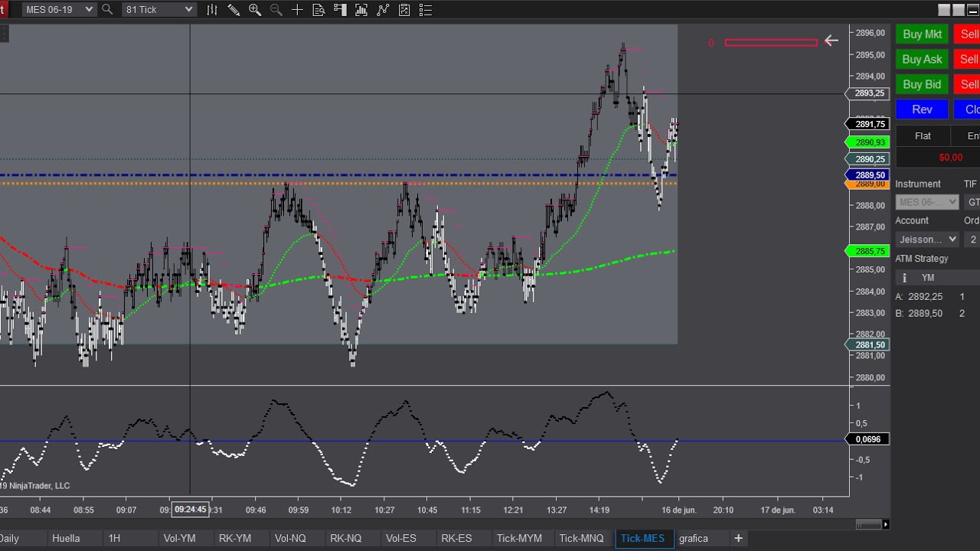Open the instrument search magnifier
Screen dimensions: 980x551
[107, 10]
